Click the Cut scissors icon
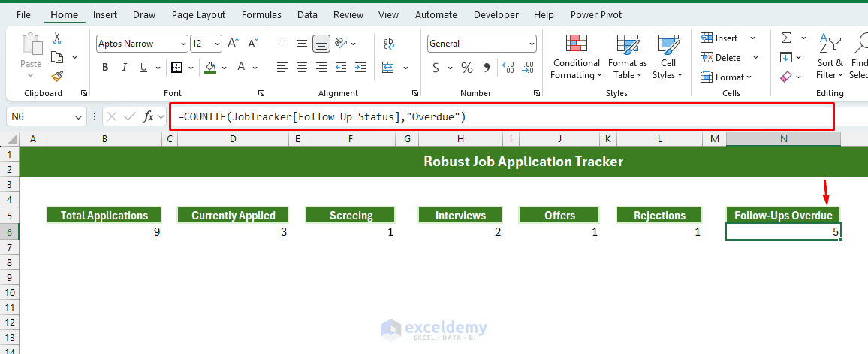 click(x=56, y=38)
